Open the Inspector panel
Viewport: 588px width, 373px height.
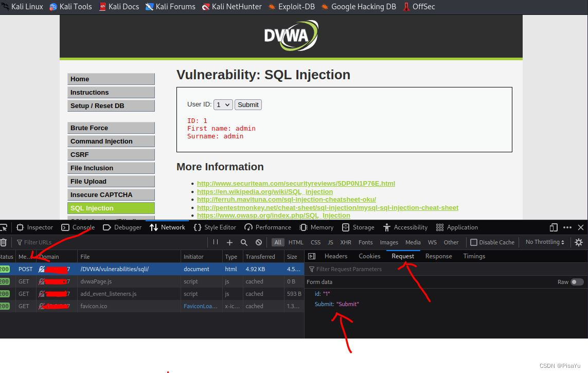point(35,227)
